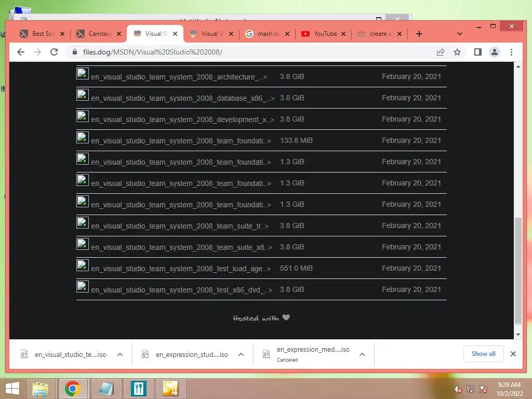The width and height of the screenshot is (532, 399).
Task: Expand options for en_expression_stud....iso download
Action: click(241, 354)
